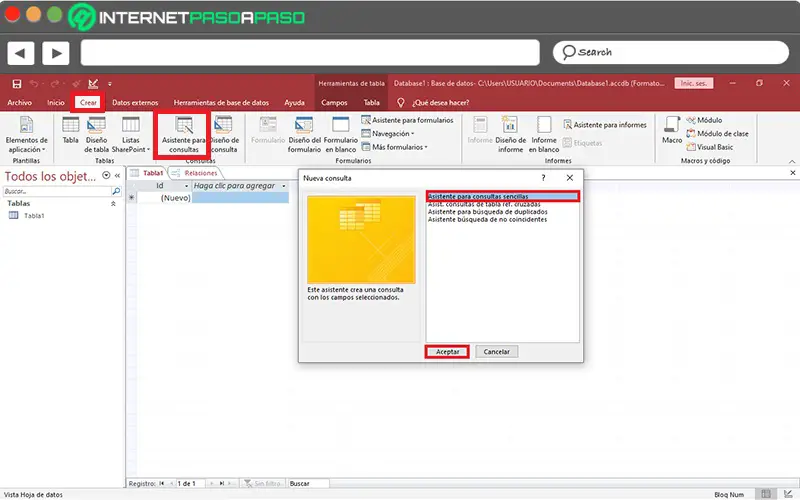The height and width of the screenshot is (500, 800).
Task: Close the Nueva consulta dialog
Action: click(x=569, y=178)
